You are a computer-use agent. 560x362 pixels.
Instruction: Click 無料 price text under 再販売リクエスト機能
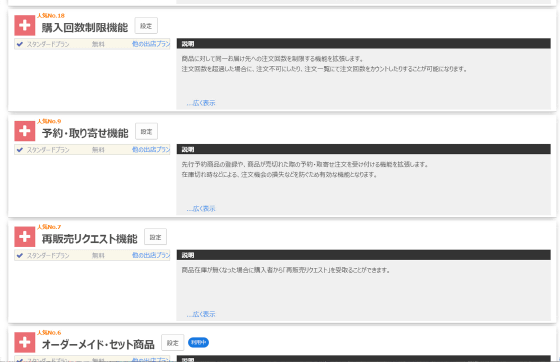(x=98, y=256)
